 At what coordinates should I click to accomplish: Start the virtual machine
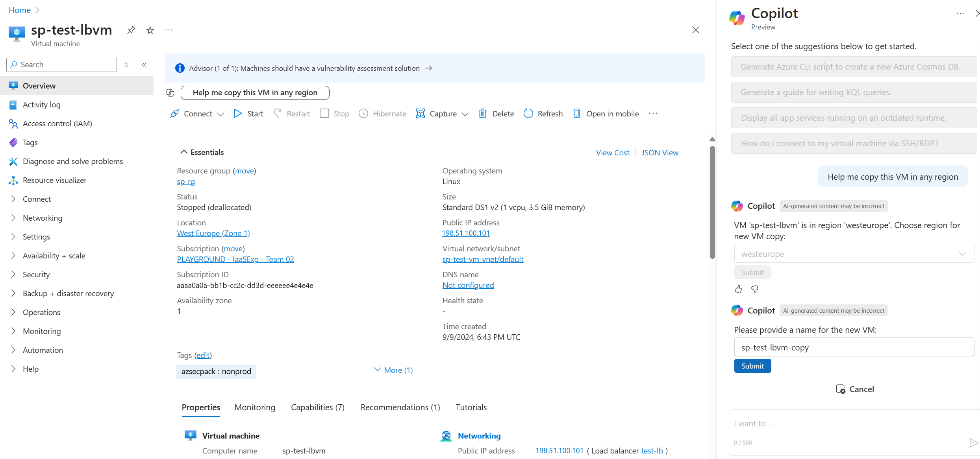248,114
